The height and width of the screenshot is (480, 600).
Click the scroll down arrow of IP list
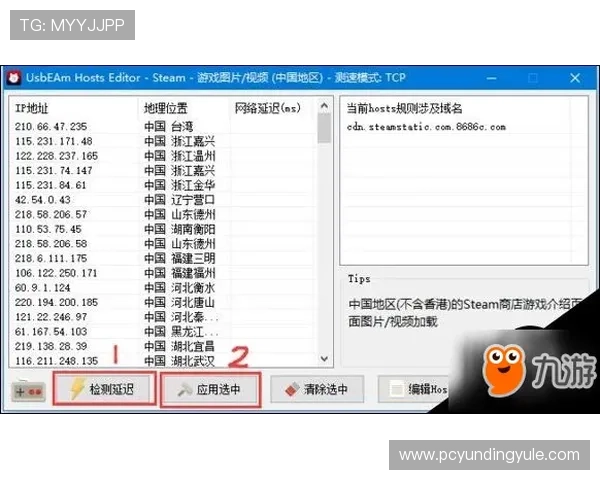coord(324,359)
